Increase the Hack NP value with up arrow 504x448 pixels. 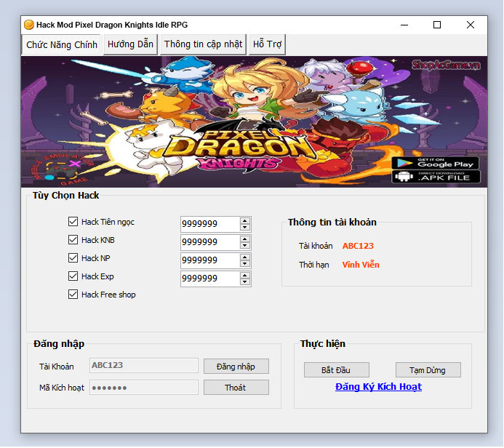245,257
